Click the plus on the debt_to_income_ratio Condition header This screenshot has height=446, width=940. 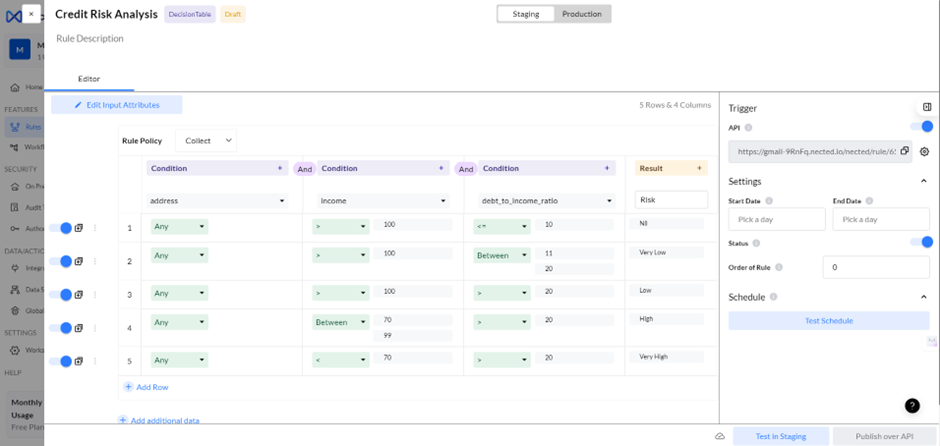pyautogui.click(x=607, y=168)
